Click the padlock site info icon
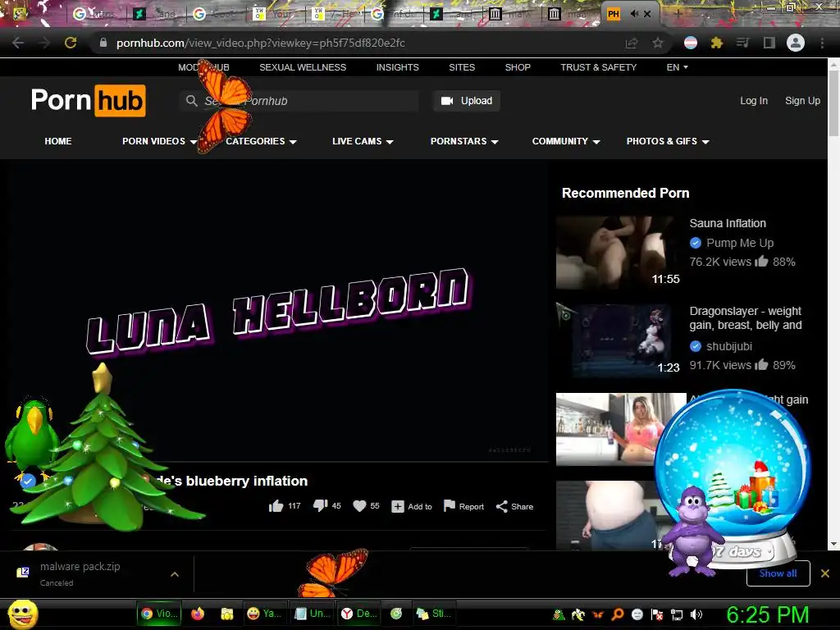 click(103, 43)
